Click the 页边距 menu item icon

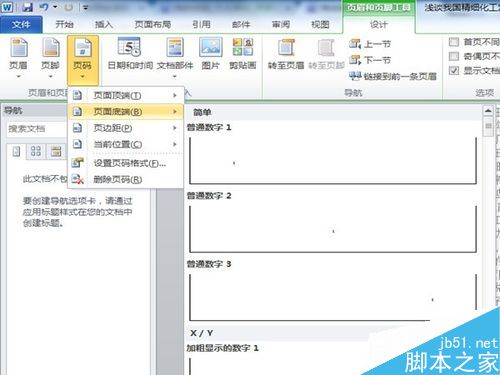(77, 128)
